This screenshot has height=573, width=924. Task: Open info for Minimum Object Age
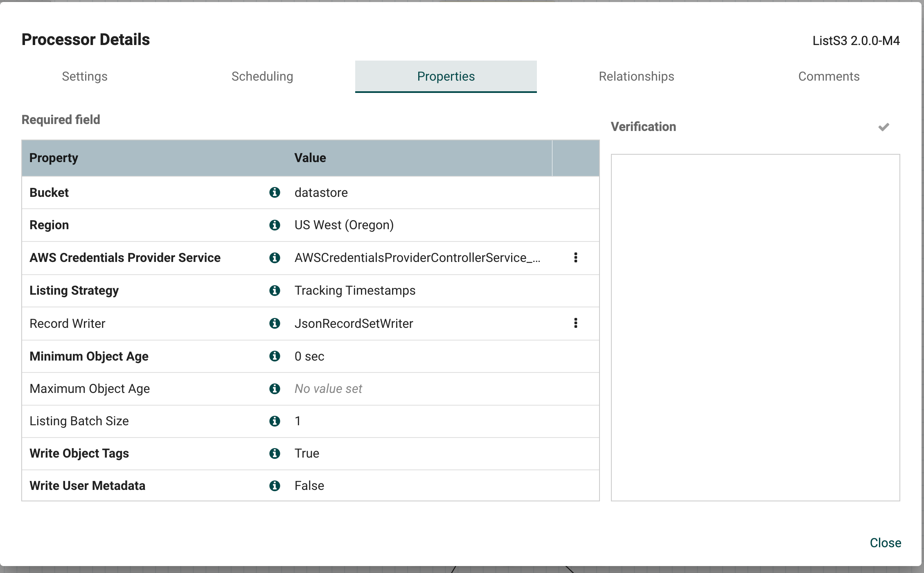click(x=275, y=356)
